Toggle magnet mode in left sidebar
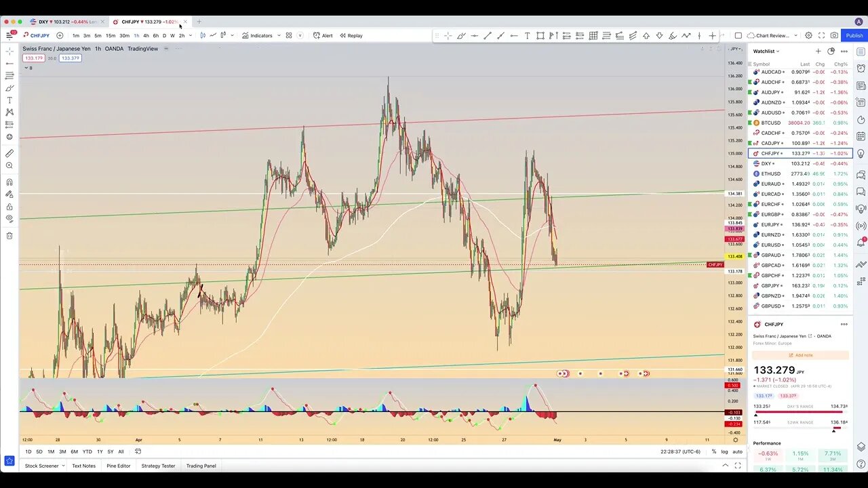Viewport: 868px width, 488px height. click(x=9, y=182)
